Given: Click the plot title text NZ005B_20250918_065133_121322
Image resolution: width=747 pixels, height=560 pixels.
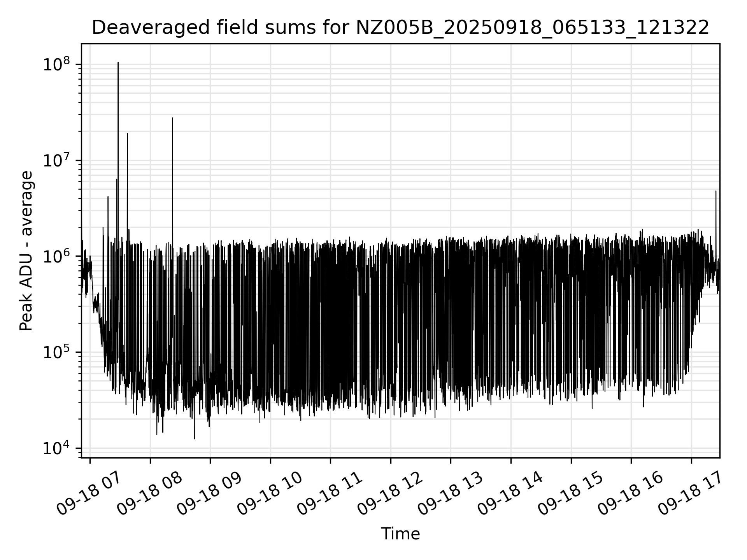Looking at the screenshot, I should [x=533, y=28].
